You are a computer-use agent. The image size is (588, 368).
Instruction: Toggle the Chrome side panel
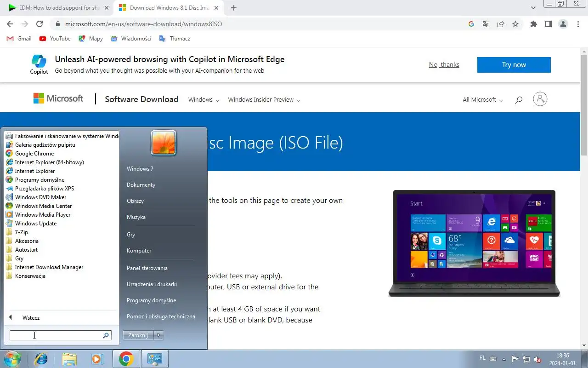point(548,24)
